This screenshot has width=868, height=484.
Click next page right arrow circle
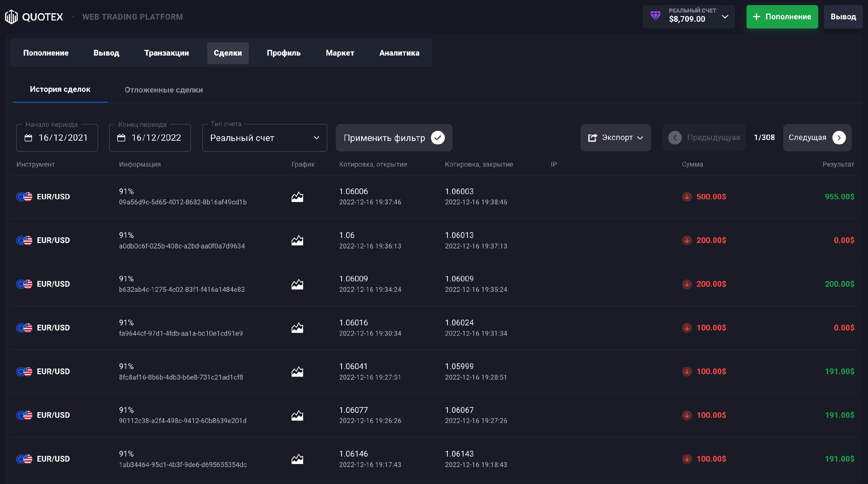pyautogui.click(x=839, y=138)
